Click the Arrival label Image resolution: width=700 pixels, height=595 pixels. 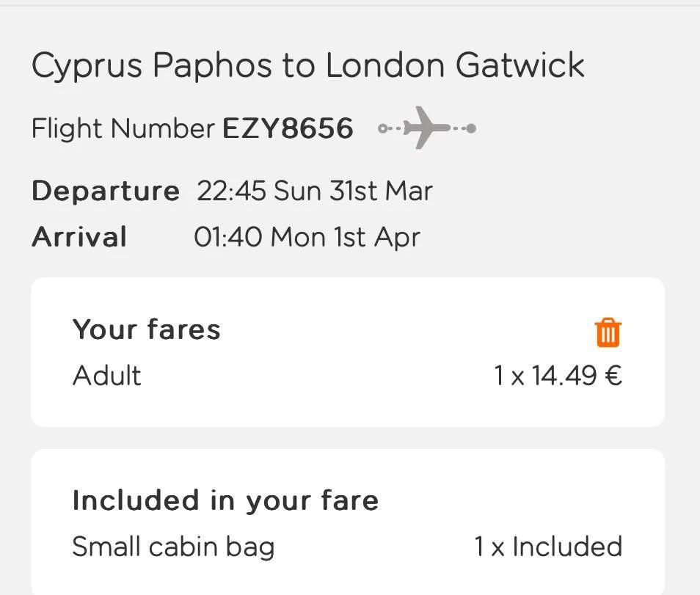coord(79,238)
